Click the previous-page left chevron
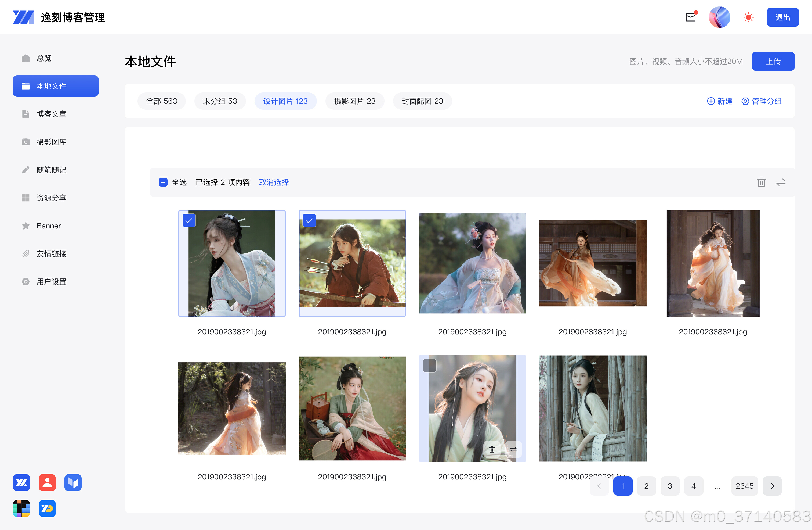Image resolution: width=812 pixels, height=530 pixels. (599, 486)
